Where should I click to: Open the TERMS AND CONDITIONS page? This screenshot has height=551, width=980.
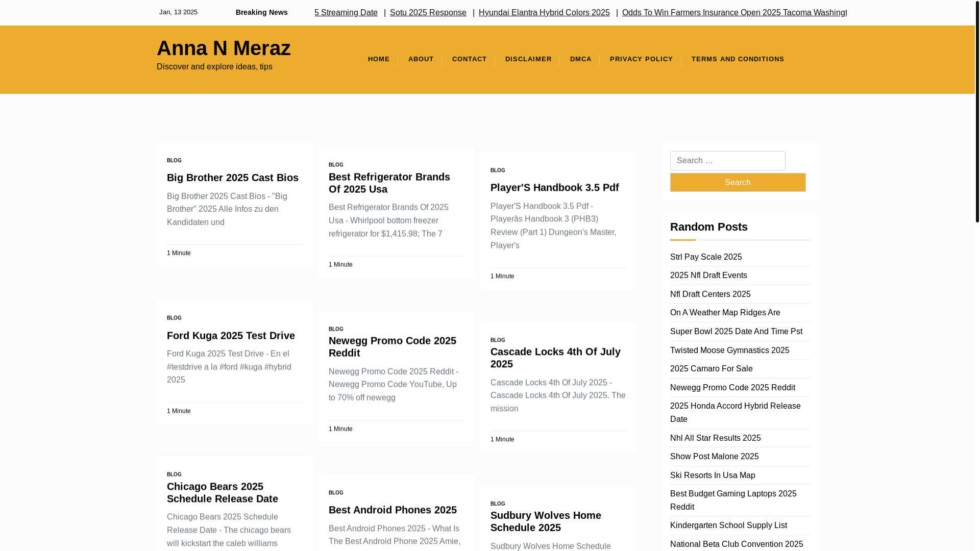click(738, 59)
